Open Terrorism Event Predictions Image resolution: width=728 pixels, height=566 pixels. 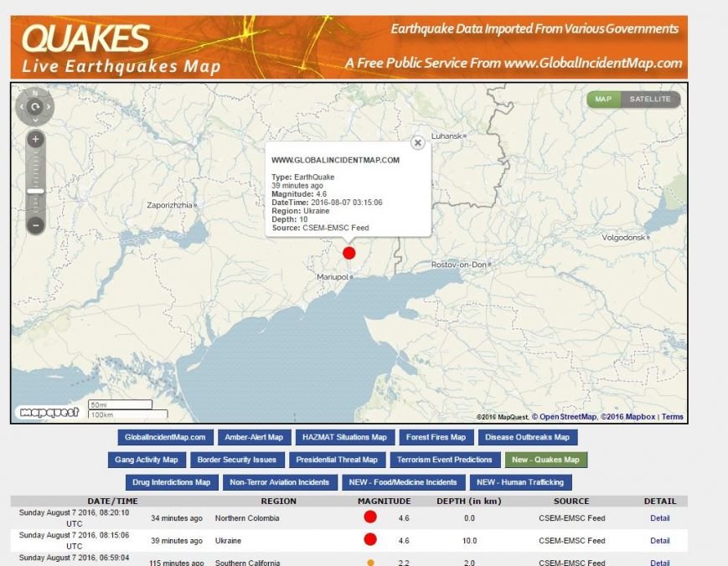click(445, 460)
